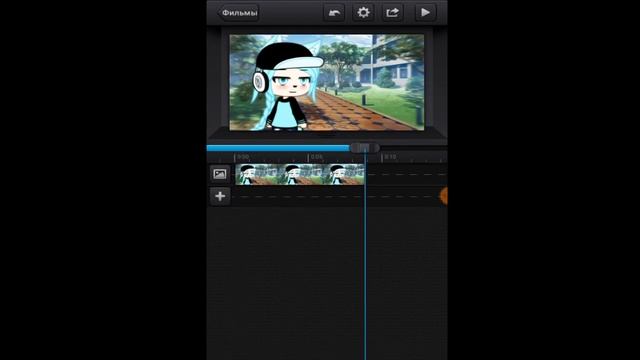Screen dimensions: 640x360
Task: Click the blue filled progress bar
Action: tap(278, 148)
